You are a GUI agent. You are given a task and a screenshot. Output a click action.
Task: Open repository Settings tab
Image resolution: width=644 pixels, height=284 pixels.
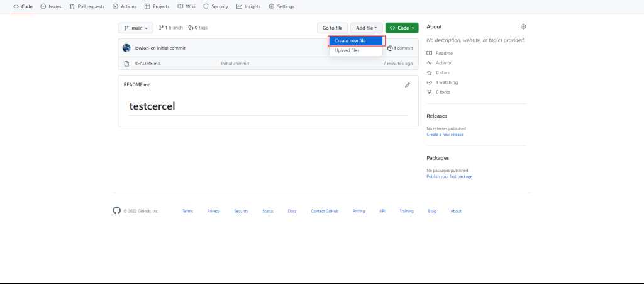pyautogui.click(x=281, y=6)
